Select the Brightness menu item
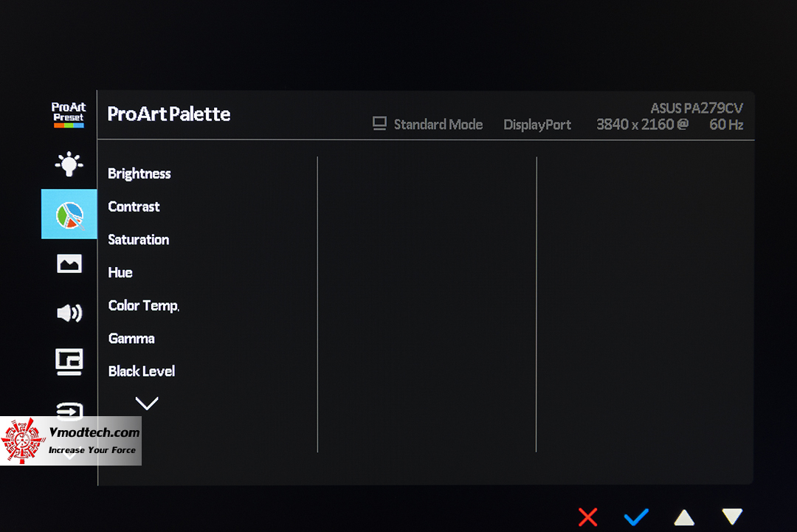The width and height of the screenshot is (797, 532). (x=139, y=174)
